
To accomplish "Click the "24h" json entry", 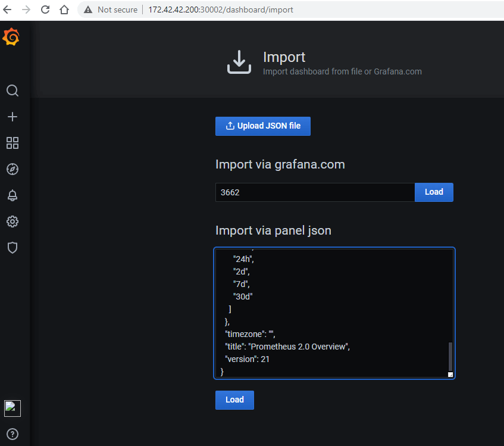I will coord(243,259).
